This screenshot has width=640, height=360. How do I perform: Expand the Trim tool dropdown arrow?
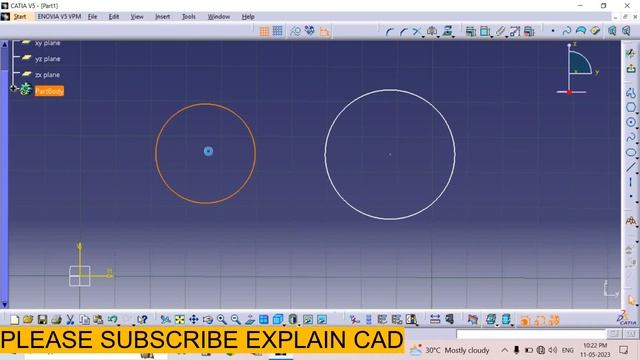click(423, 37)
